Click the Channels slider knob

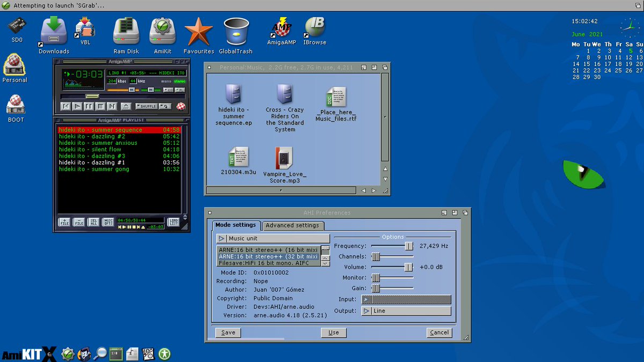click(376, 256)
